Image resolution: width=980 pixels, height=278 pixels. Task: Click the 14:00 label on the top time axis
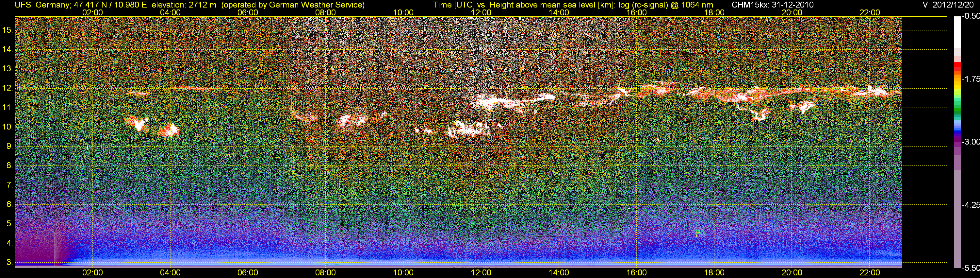[x=559, y=12]
